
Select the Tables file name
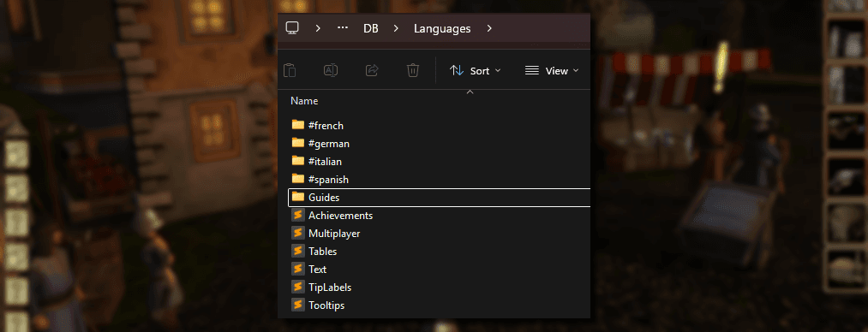(x=323, y=252)
